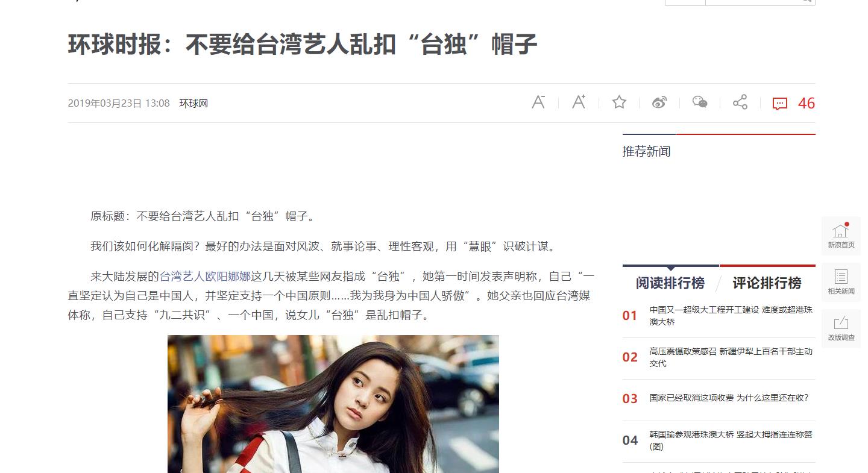Click the 46 comments count

pos(807,104)
